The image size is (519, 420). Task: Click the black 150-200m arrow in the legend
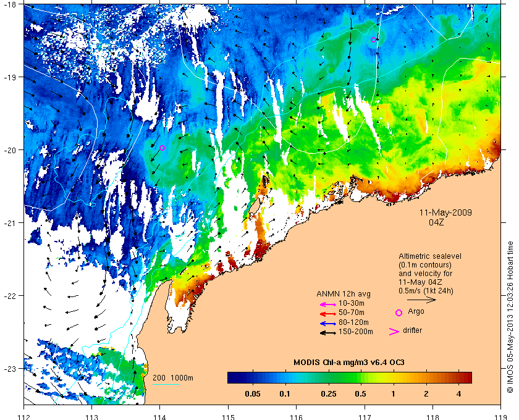click(328, 333)
